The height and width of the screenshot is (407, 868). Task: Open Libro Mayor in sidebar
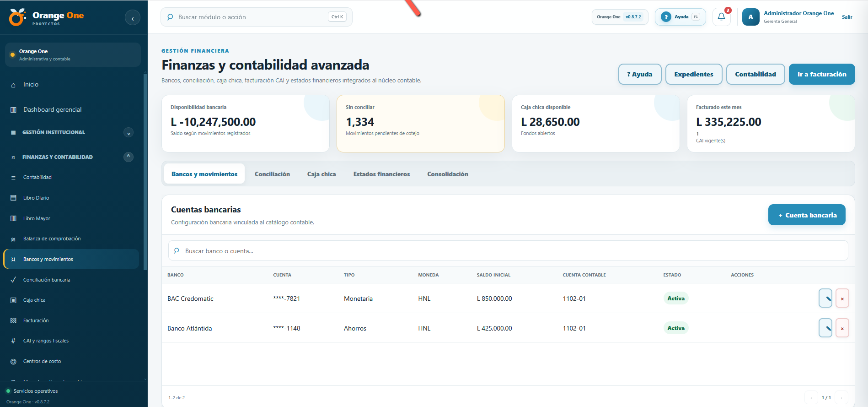pos(71,218)
